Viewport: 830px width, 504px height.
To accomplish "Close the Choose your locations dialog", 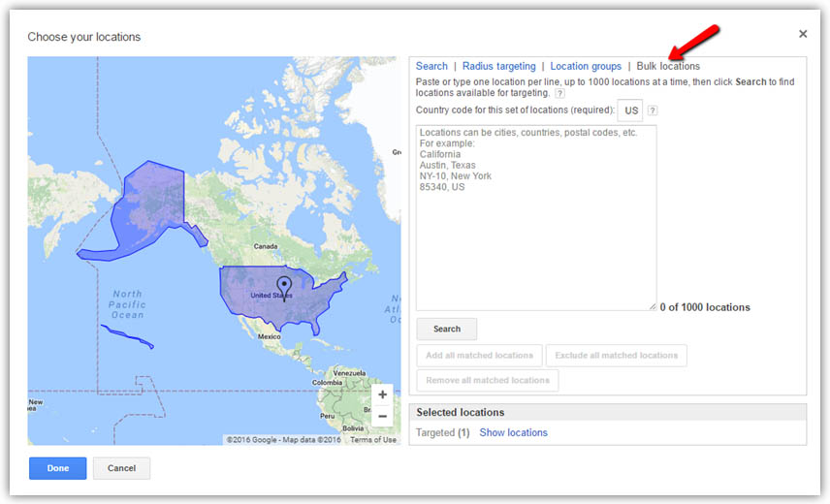I will [x=803, y=34].
